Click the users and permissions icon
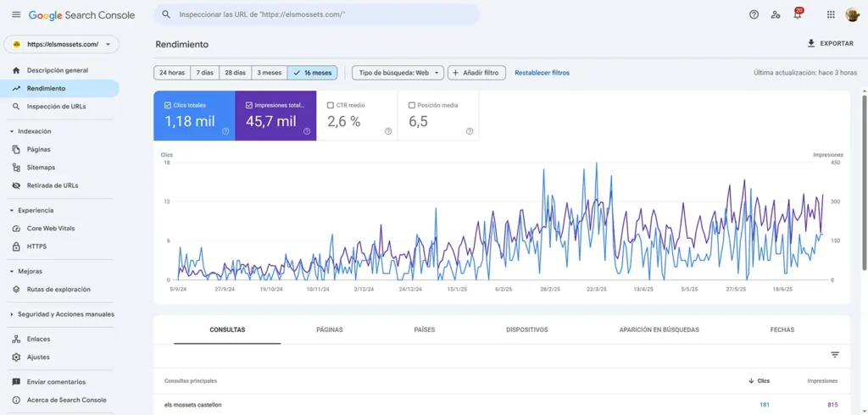868x415 pixels. coord(776,14)
